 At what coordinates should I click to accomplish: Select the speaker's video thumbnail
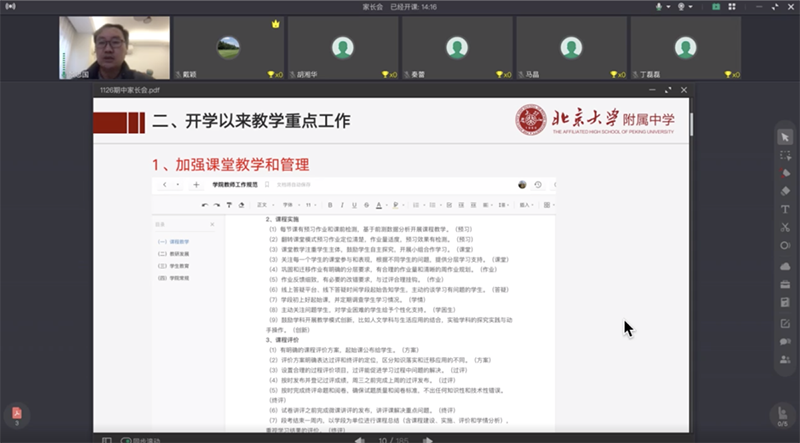pos(113,47)
